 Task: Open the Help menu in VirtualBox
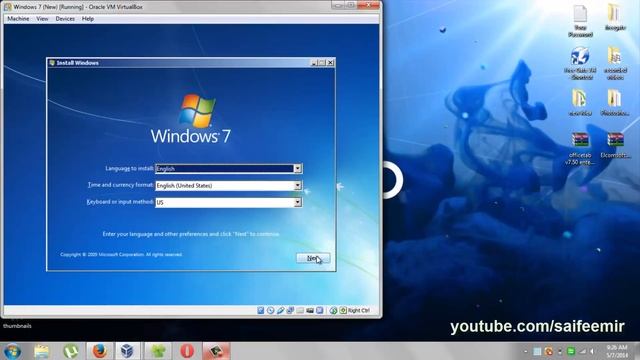pos(88,19)
